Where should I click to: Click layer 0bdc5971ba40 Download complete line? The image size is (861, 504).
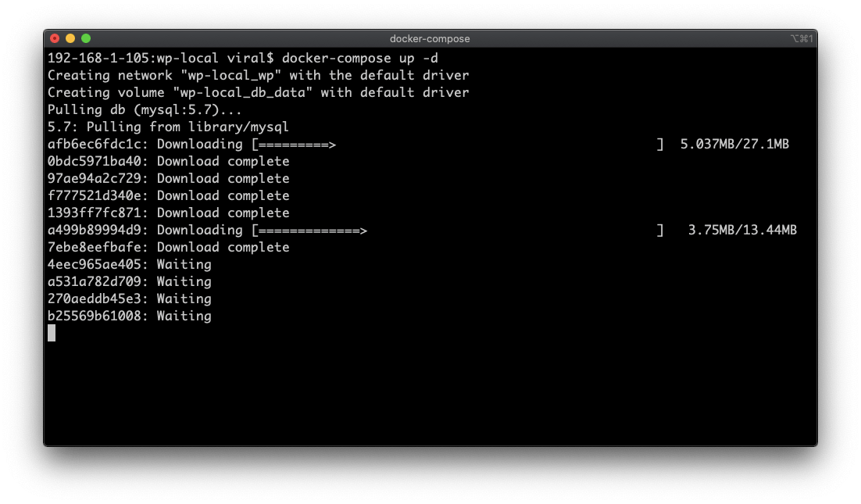tap(168, 162)
